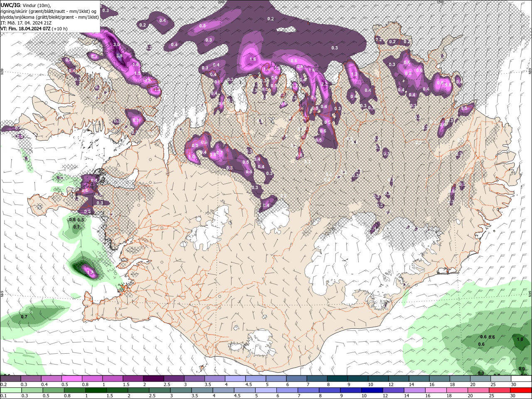Select the navy blue swatch in the rain scale
Image resolution: width=532 pixels, height=399 pixels.
(x=372, y=390)
